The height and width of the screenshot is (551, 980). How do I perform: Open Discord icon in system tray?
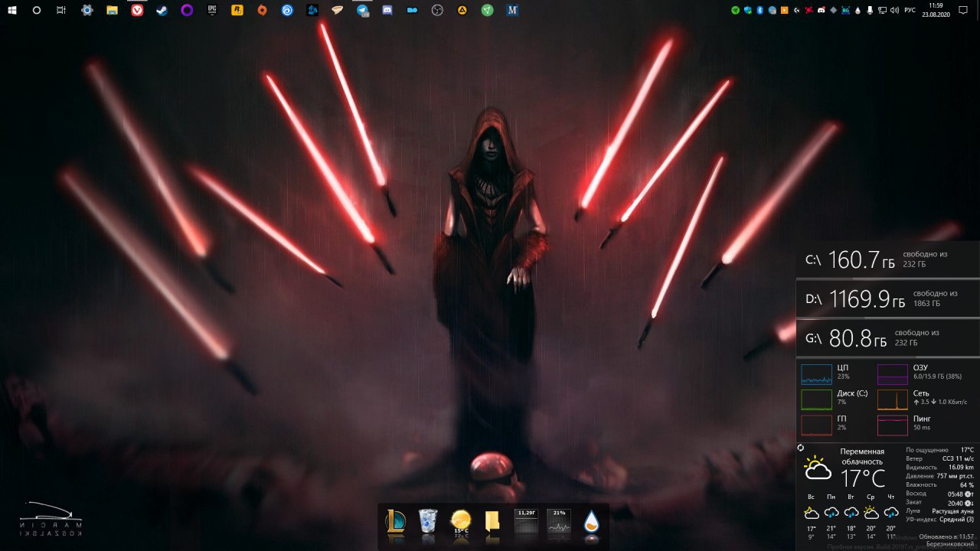point(822,11)
